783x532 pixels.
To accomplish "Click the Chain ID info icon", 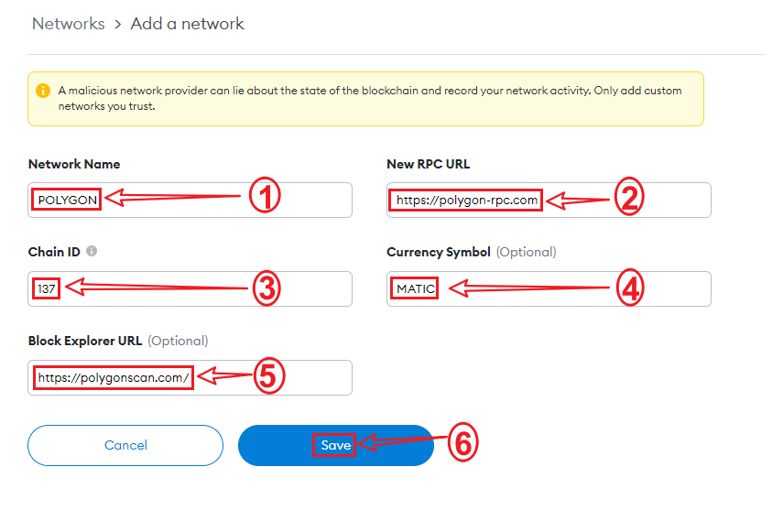I will [x=92, y=251].
